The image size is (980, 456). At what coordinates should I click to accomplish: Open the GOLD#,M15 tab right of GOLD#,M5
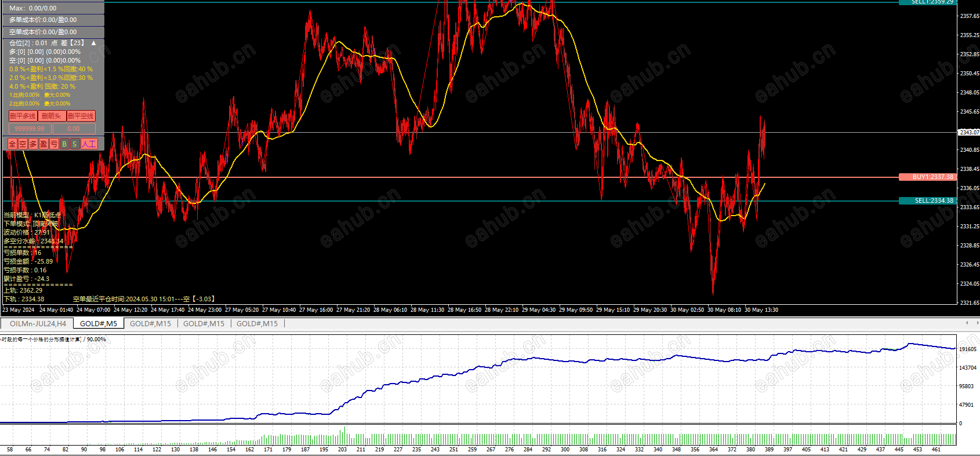pos(151,324)
